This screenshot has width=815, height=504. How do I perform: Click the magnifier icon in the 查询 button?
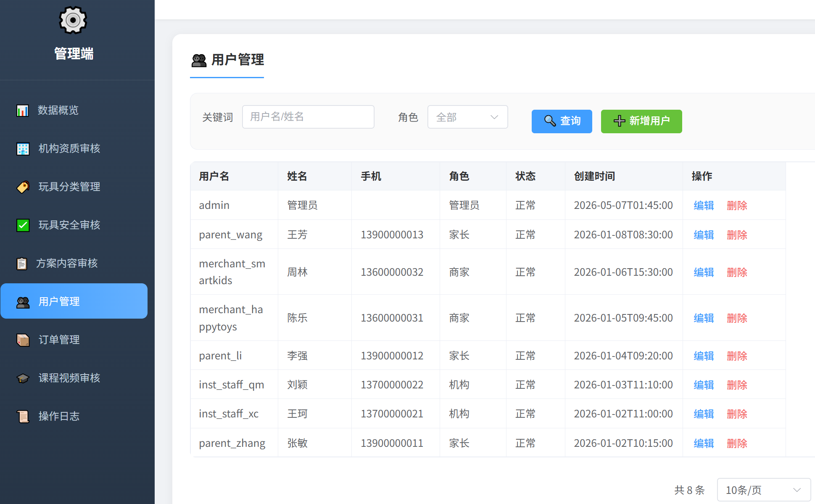point(550,121)
